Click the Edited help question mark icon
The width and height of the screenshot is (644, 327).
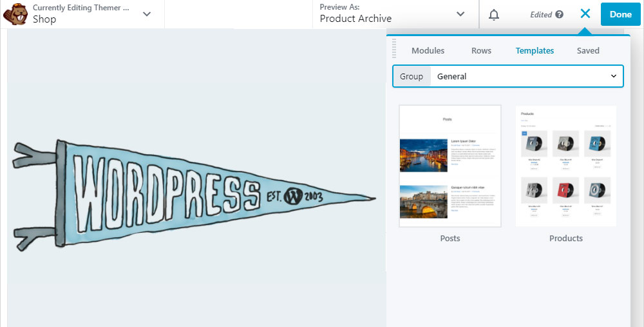pos(559,14)
